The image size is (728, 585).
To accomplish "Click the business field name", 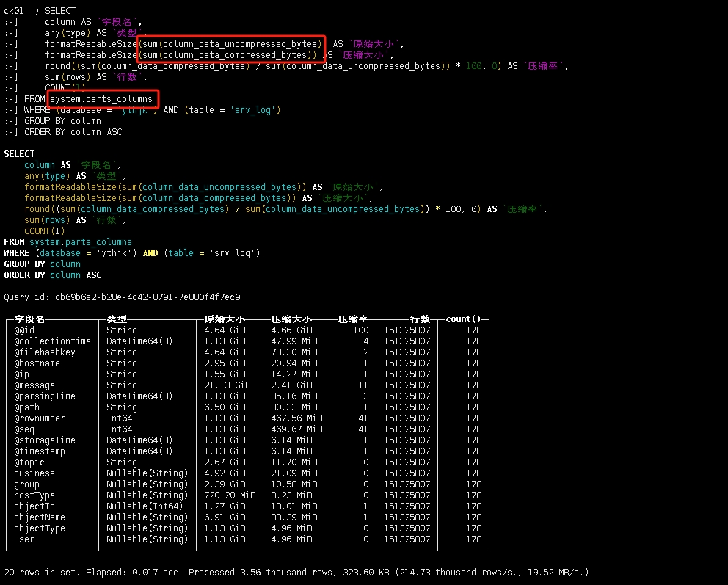I will tap(34, 473).
